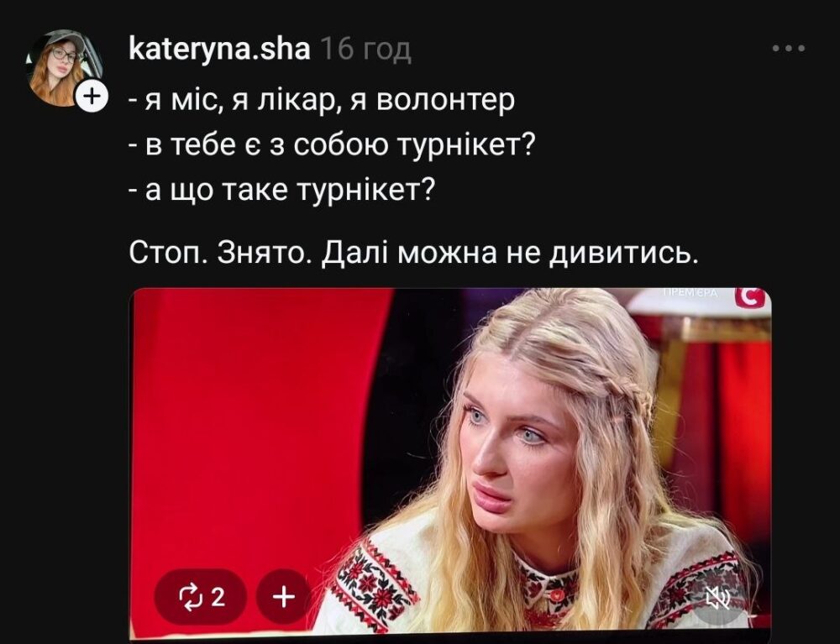Click the word 'волонтер' in the post
This screenshot has height=644, width=840.
point(446,100)
